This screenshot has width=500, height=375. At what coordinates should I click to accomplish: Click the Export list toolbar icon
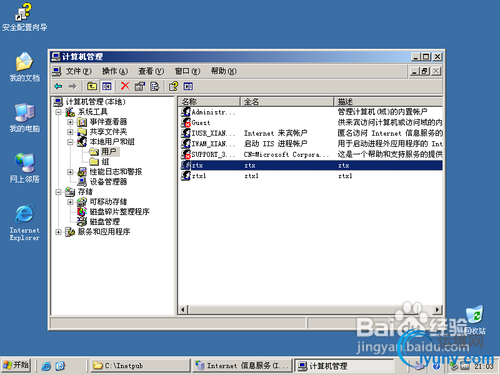click(x=154, y=86)
